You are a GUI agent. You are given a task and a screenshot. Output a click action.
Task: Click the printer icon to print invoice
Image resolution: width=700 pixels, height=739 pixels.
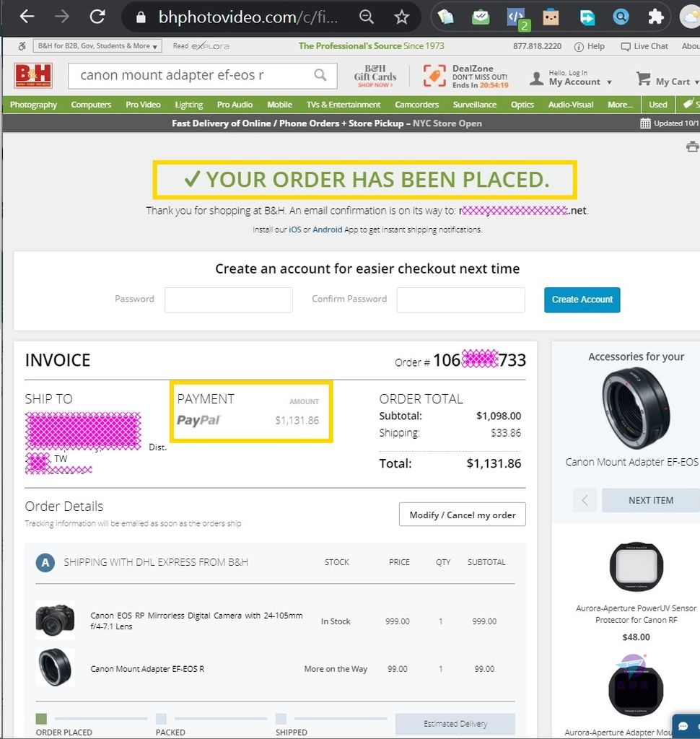(x=693, y=147)
